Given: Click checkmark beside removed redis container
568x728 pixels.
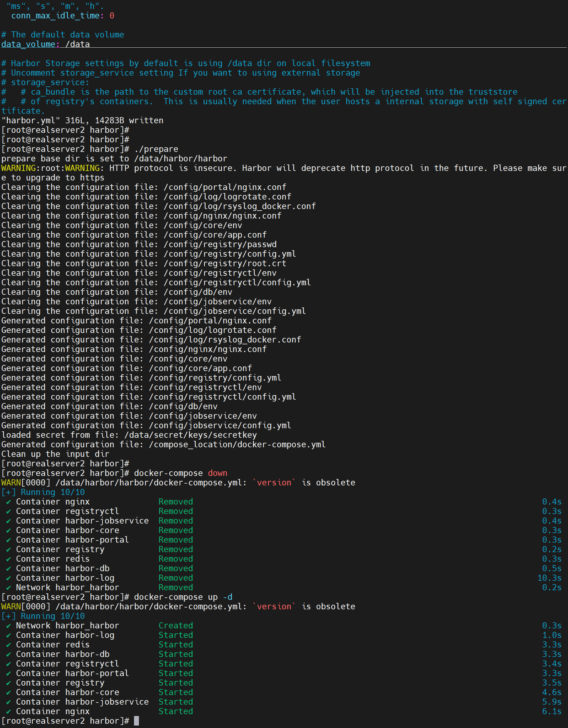Looking at the screenshot, I should [8, 559].
